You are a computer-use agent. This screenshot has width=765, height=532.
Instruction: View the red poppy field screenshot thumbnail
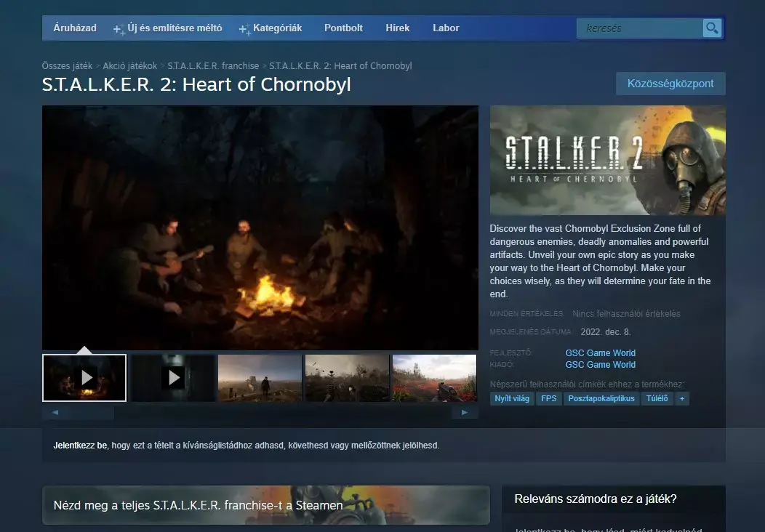pos(434,378)
